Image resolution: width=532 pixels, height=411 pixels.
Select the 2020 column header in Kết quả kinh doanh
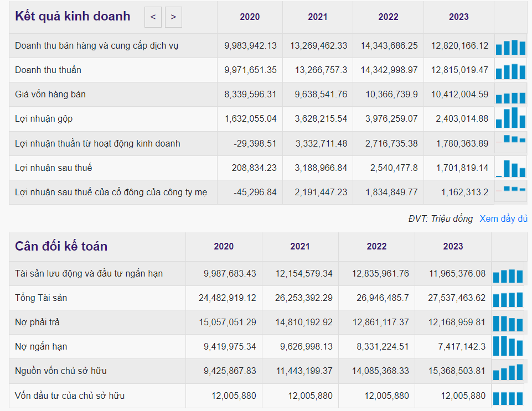pyautogui.click(x=250, y=17)
